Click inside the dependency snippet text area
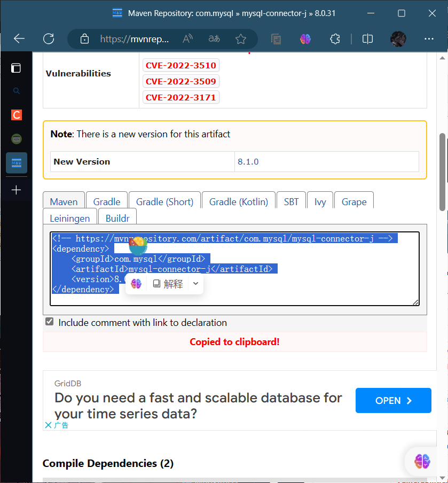The image size is (448, 483). 234,269
